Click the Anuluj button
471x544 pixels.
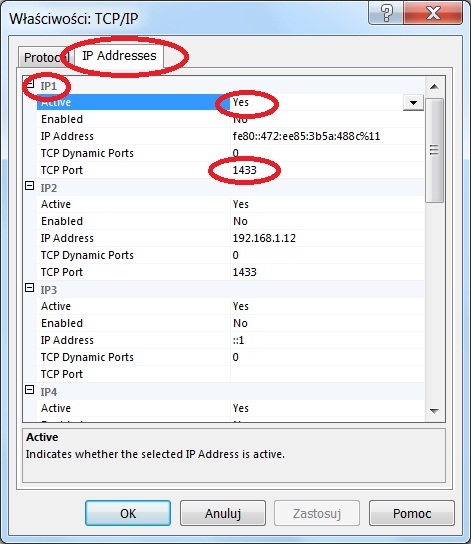223,513
